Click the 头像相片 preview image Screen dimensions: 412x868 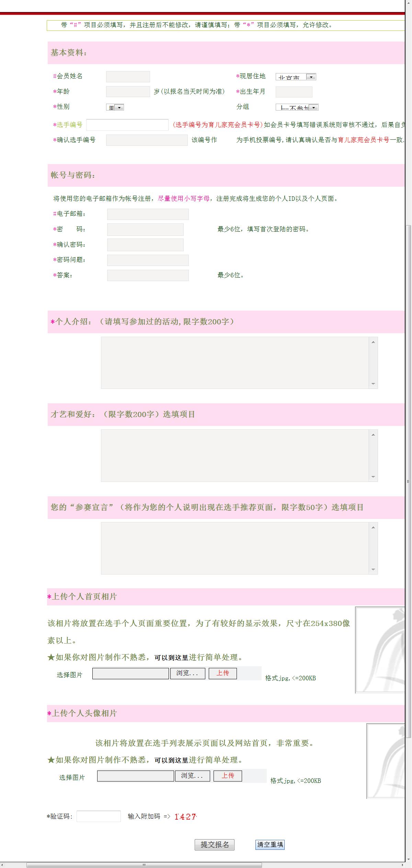tap(386, 761)
